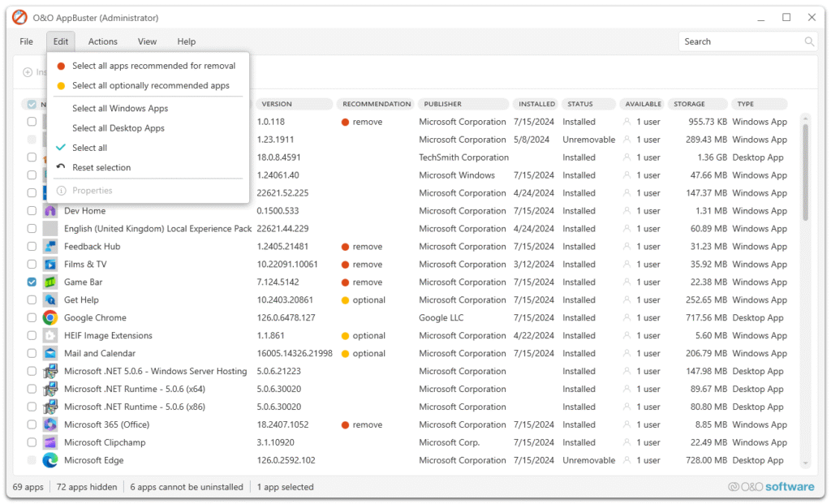Open the View menu

click(147, 41)
